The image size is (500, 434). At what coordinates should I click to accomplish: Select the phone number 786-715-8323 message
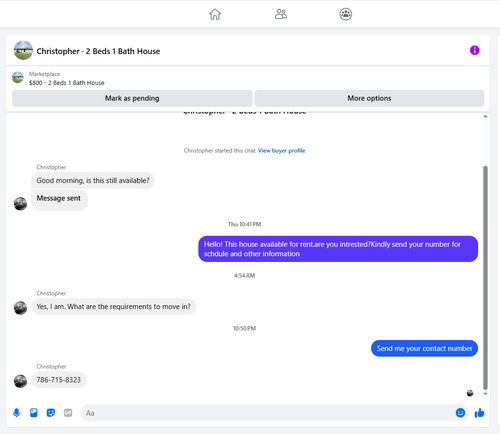pos(59,380)
